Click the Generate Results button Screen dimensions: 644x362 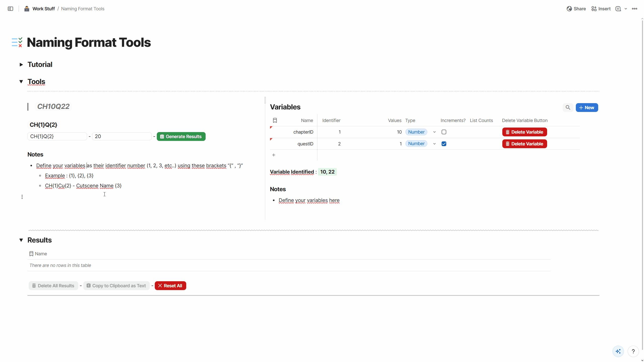point(181,136)
